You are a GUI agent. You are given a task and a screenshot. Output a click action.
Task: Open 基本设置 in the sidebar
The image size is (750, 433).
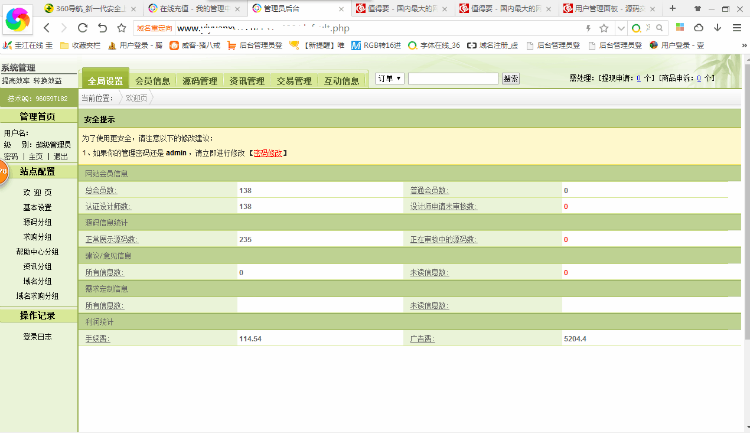[x=37, y=207]
